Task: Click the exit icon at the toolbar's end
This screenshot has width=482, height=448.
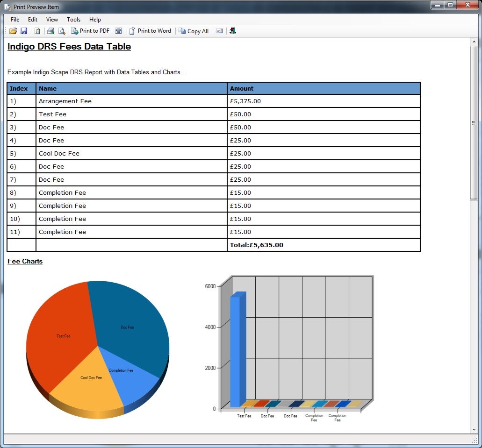Action: pyautogui.click(x=232, y=31)
